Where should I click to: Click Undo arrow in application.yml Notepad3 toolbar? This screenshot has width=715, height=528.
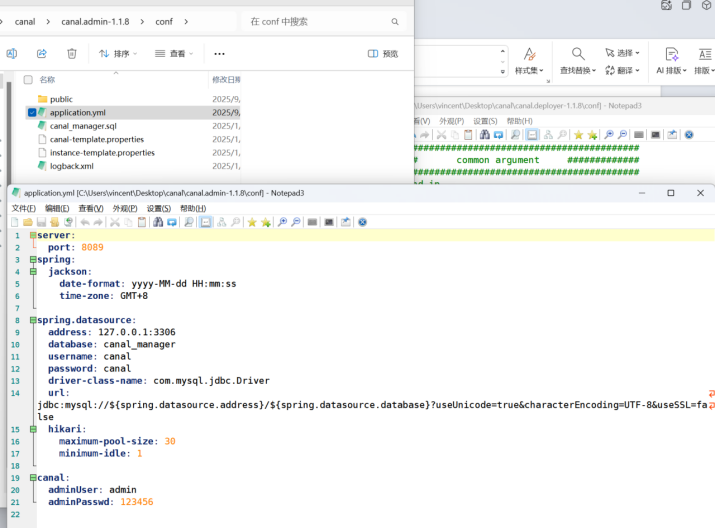click(x=85, y=222)
